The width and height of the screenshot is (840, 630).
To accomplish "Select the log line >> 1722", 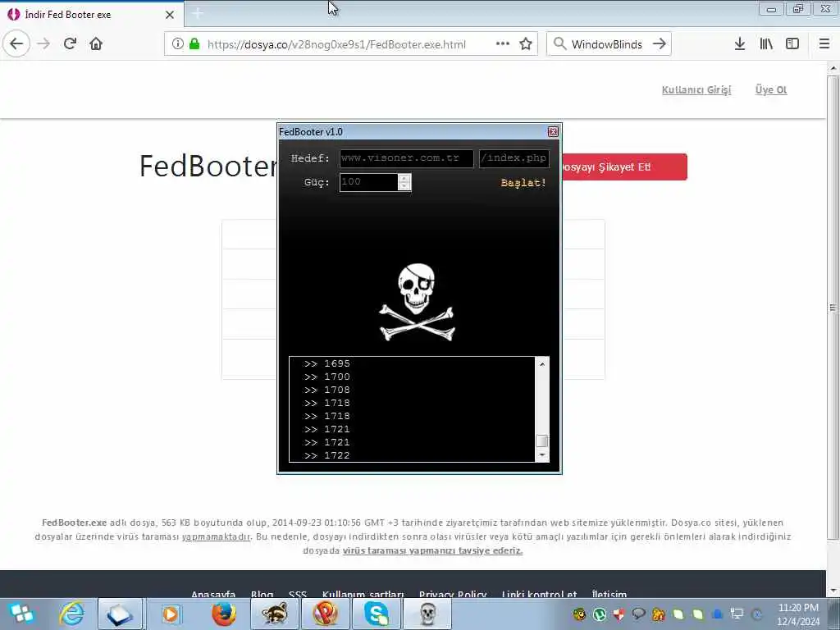I will (326, 456).
